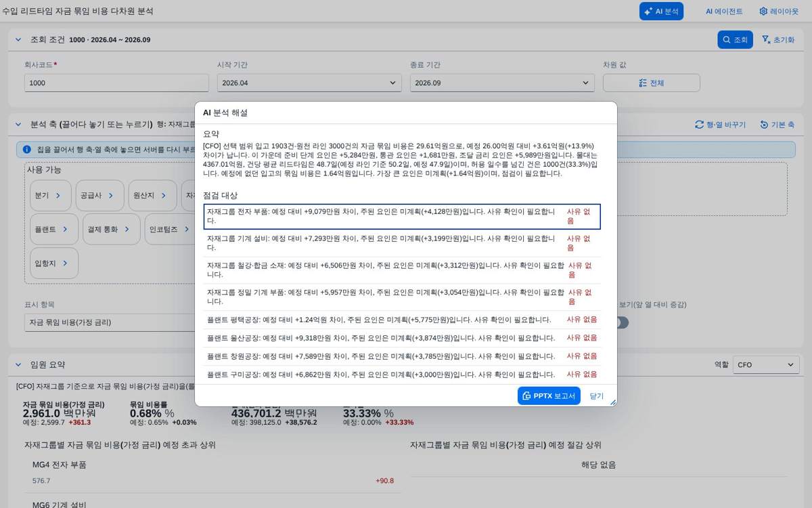Screen dimensions: 812x508
Task: Select the 플랜트 평택공장 finding row
Action: (402, 320)
